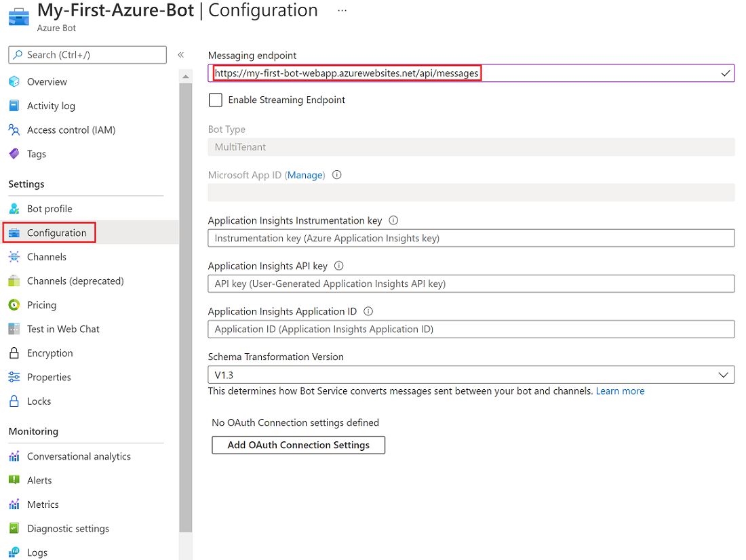The height and width of the screenshot is (560, 746).
Task: Expand the Messaging endpoint suggestions chevron
Action: (x=726, y=73)
